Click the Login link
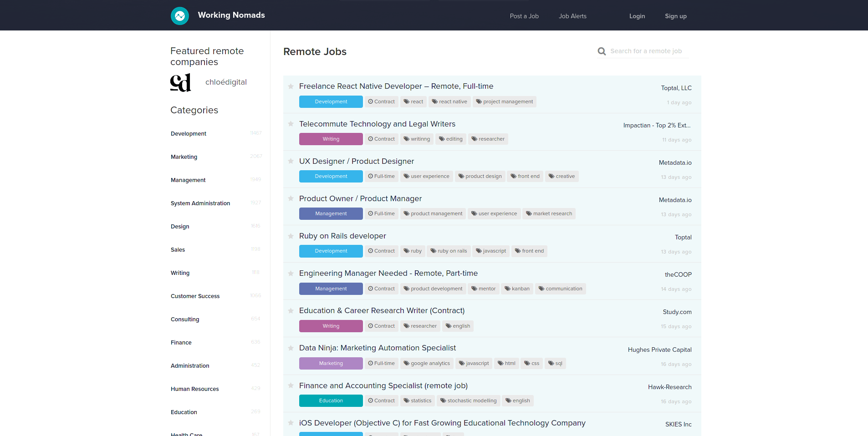The height and width of the screenshot is (436, 868). click(x=637, y=16)
